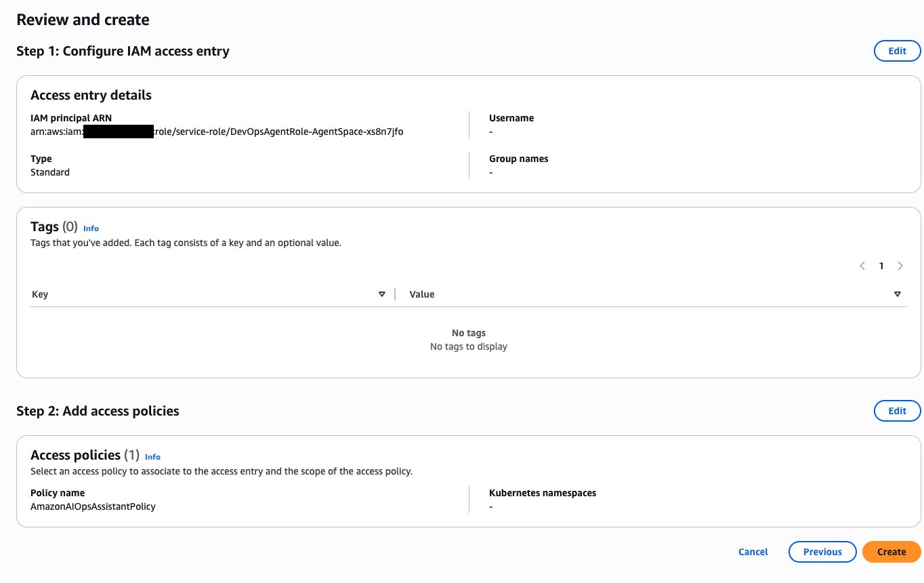
Task: Click the sort triangle in Key column
Action: (x=382, y=294)
